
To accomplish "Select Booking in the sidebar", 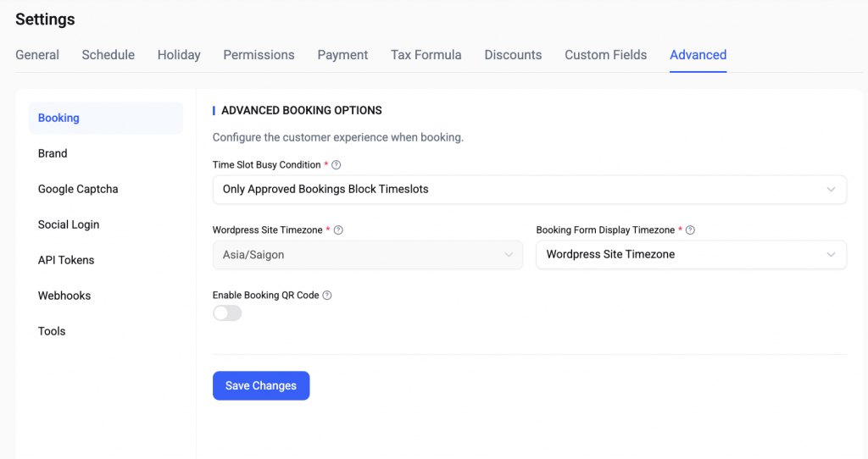I will point(106,118).
